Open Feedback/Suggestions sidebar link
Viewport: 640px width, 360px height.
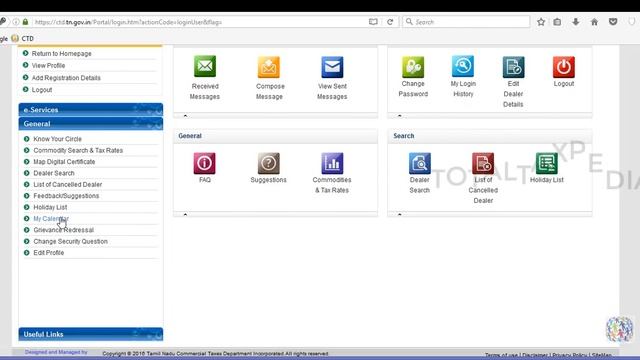(66, 196)
